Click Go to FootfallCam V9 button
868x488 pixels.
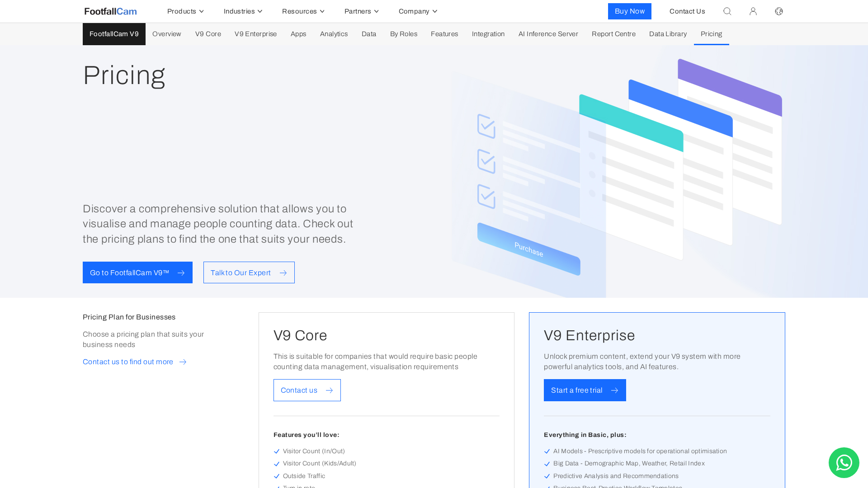pos(137,272)
